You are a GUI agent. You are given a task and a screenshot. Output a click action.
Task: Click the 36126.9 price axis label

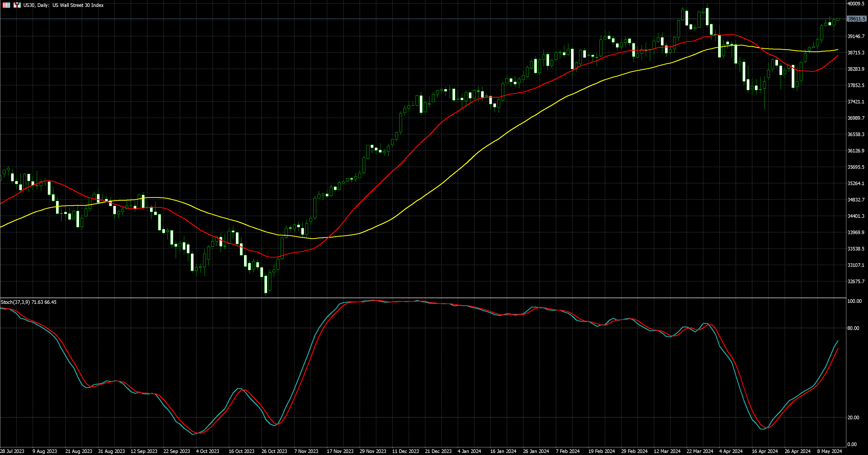856,151
